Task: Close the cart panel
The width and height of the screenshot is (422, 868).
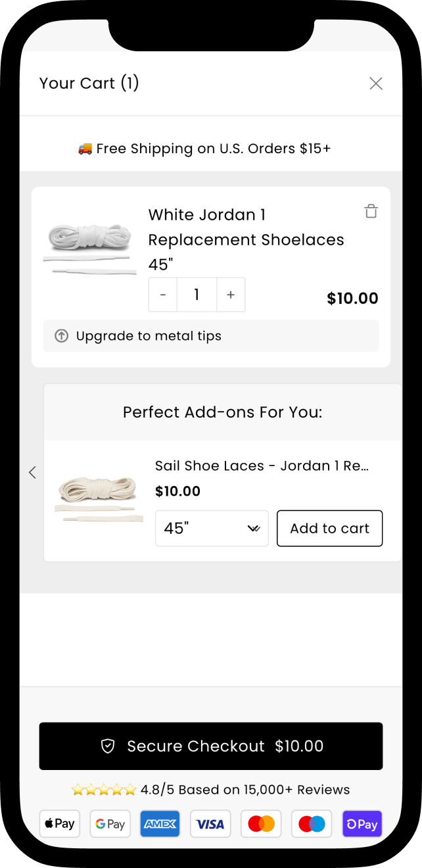Action: pos(375,84)
